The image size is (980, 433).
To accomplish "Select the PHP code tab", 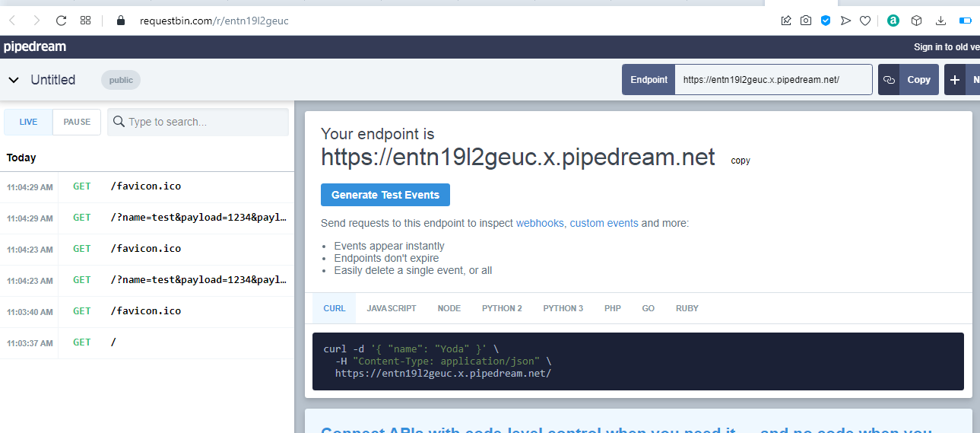I will [x=613, y=308].
